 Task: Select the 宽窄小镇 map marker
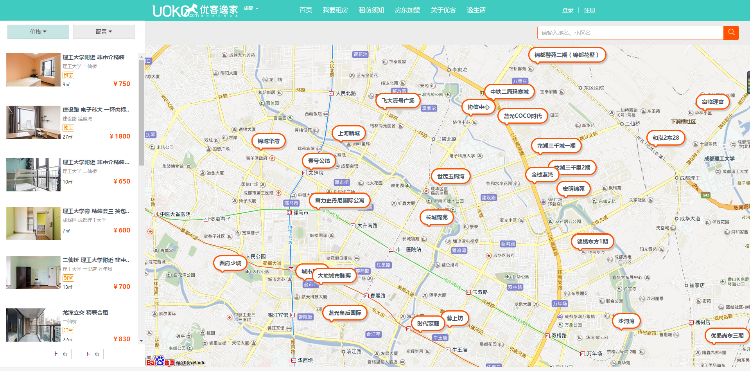[x=230, y=262]
